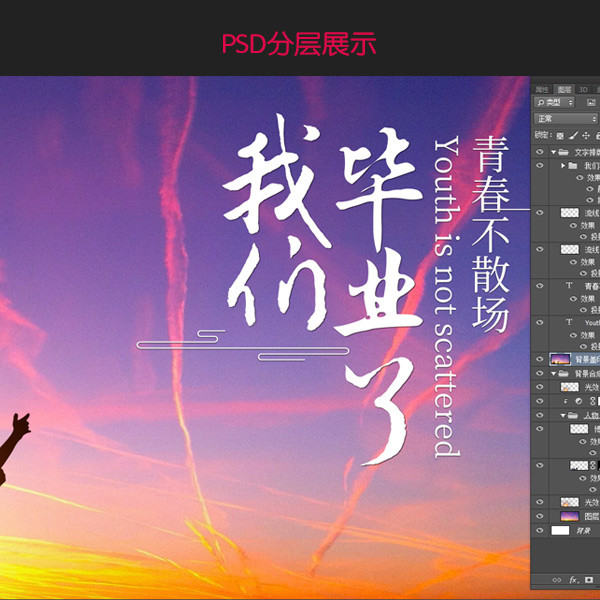Toggle 效果 eye under 青春 text layer
The image size is (600, 600).
click(x=573, y=298)
